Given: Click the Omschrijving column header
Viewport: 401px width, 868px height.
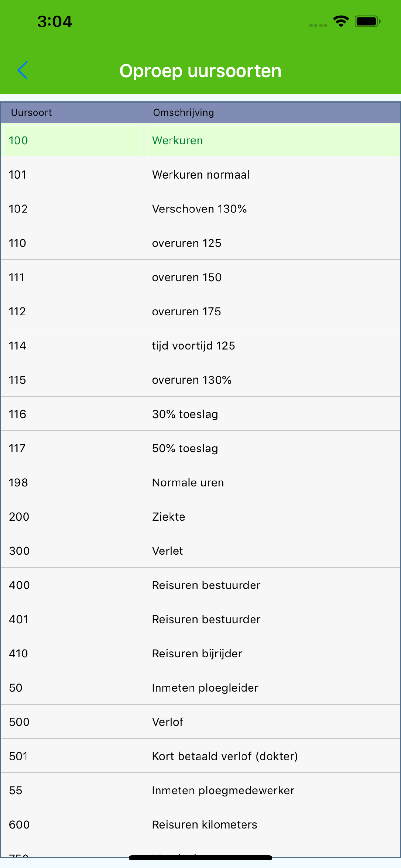Looking at the screenshot, I should [183, 113].
